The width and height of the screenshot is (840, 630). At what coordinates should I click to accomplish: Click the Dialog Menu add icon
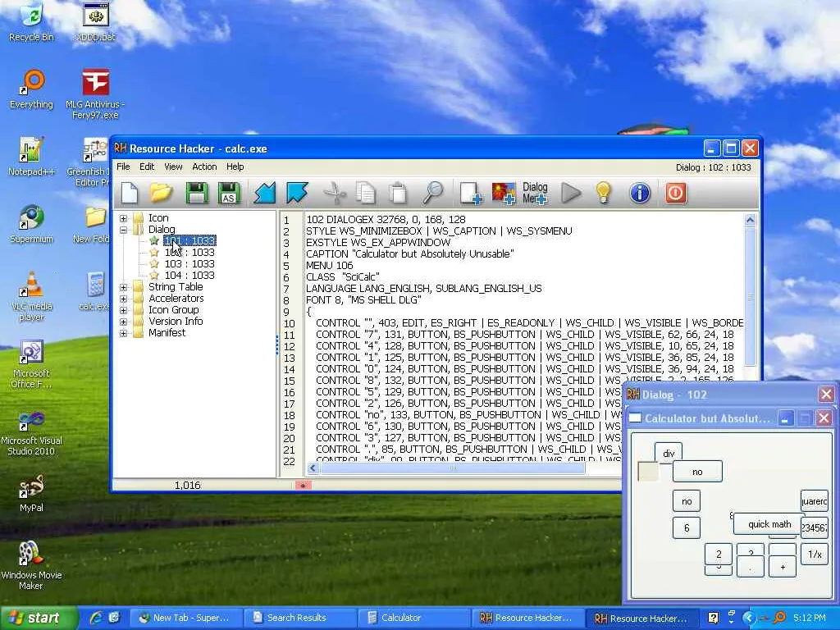click(535, 193)
